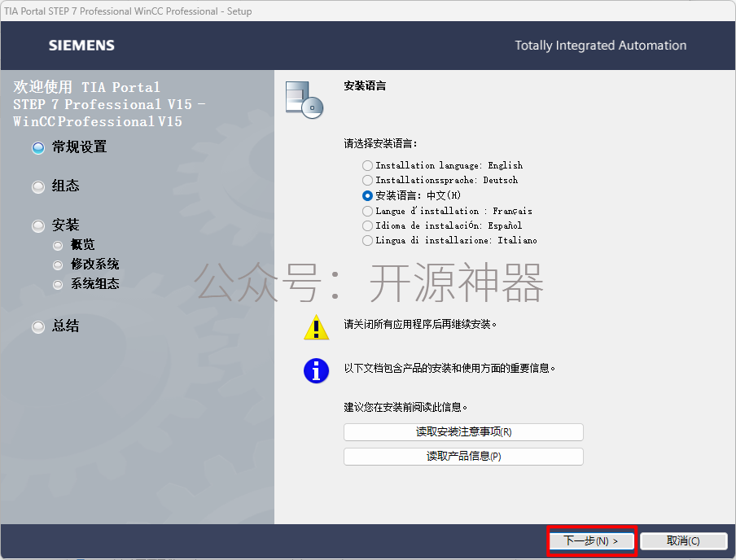Click the 请选择安装语言 label

click(380, 143)
